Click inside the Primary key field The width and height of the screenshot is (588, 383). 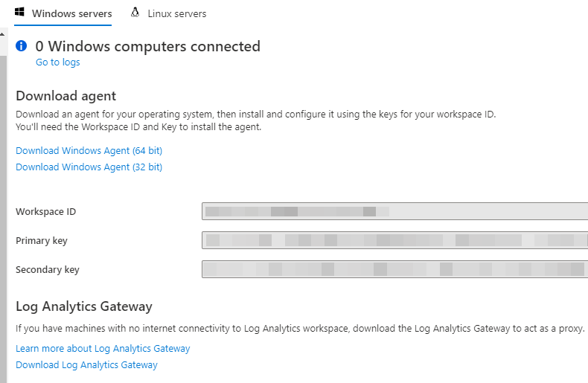[x=395, y=240]
